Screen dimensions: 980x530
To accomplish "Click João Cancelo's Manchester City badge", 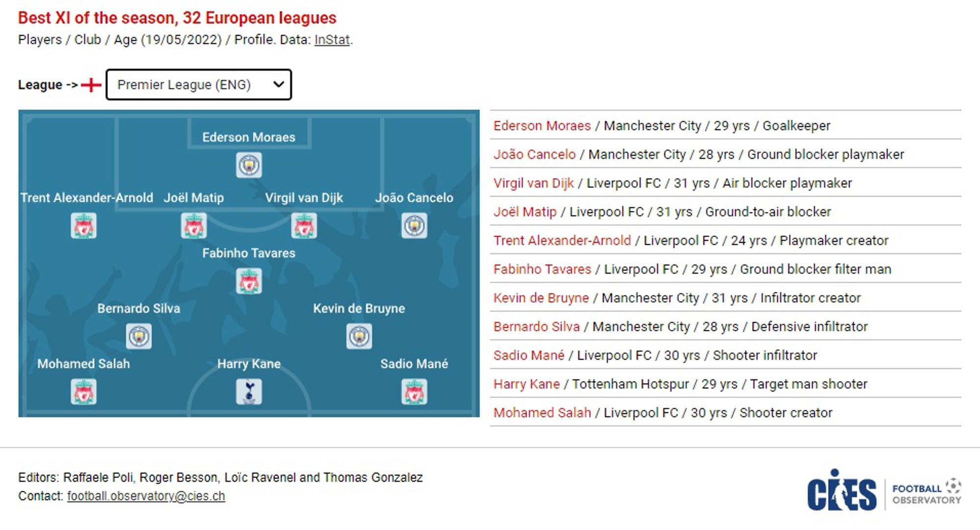I will pos(414,226).
